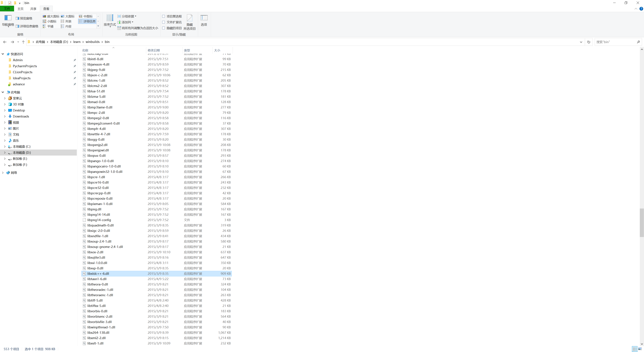
Task: Select the details view layout
Action: [x=87, y=21]
